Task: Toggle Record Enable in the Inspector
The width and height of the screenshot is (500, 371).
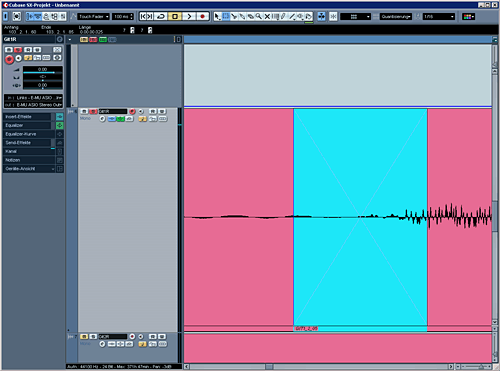Action: coord(9,59)
